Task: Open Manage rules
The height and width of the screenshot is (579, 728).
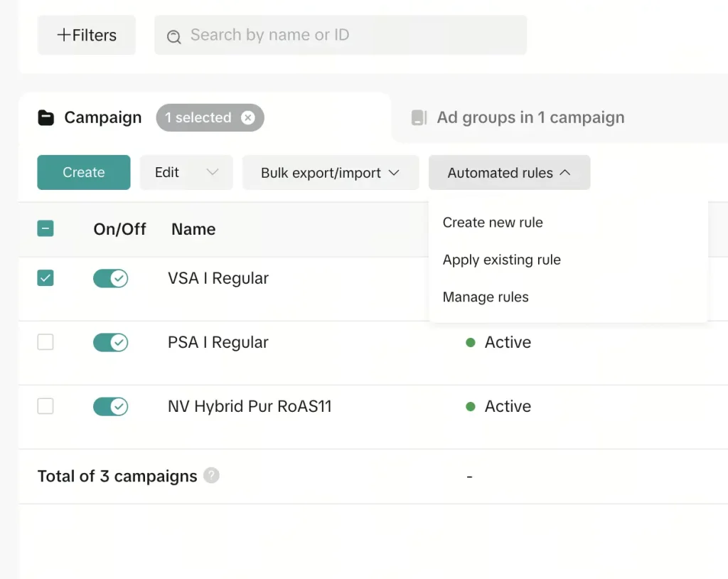Action: [x=486, y=297]
